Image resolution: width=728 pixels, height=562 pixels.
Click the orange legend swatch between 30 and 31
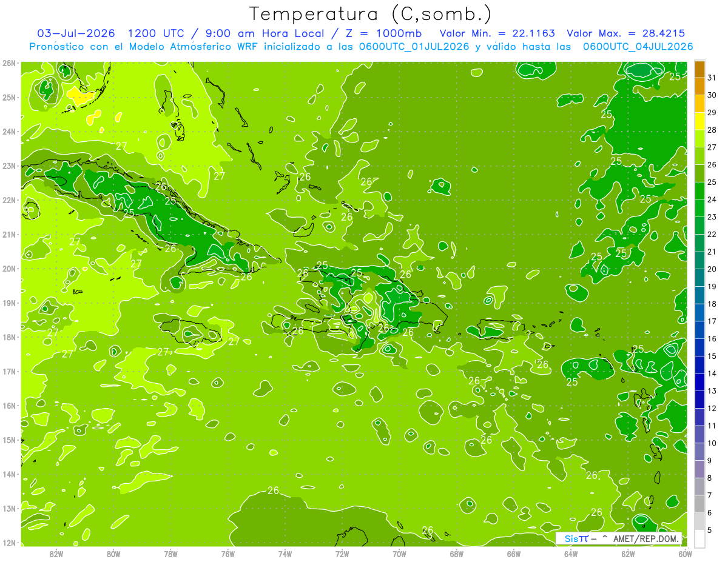(x=699, y=87)
